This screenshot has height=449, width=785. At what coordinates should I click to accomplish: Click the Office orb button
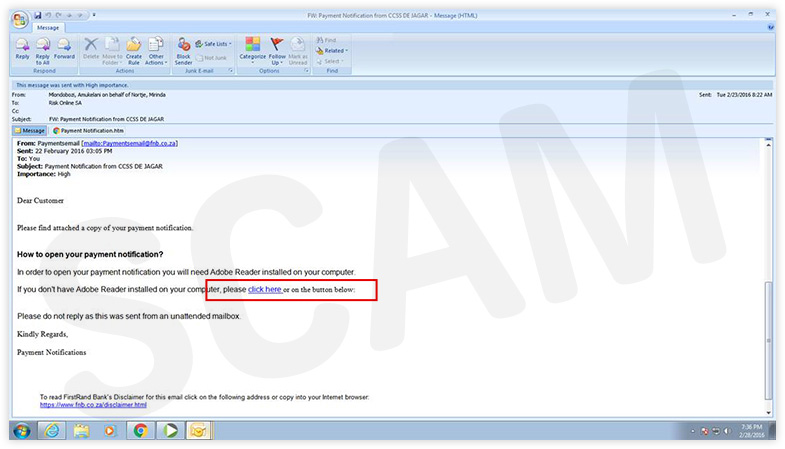[x=20, y=19]
